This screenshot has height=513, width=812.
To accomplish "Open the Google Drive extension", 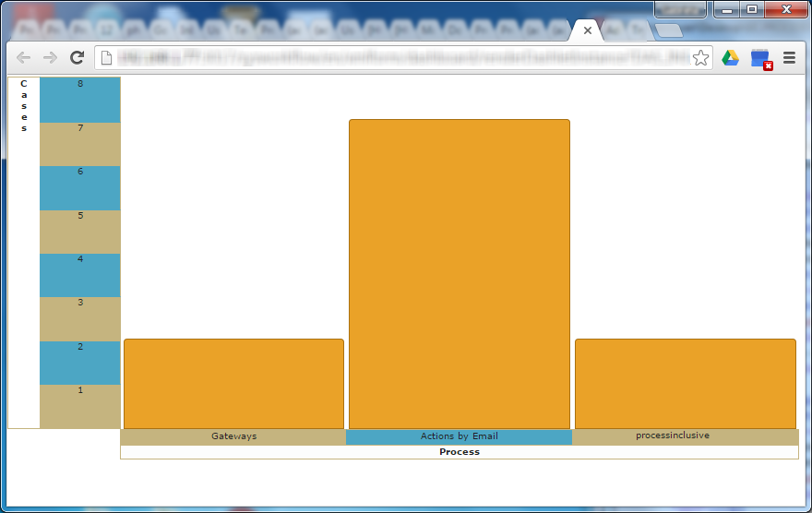I will click(x=730, y=58).
